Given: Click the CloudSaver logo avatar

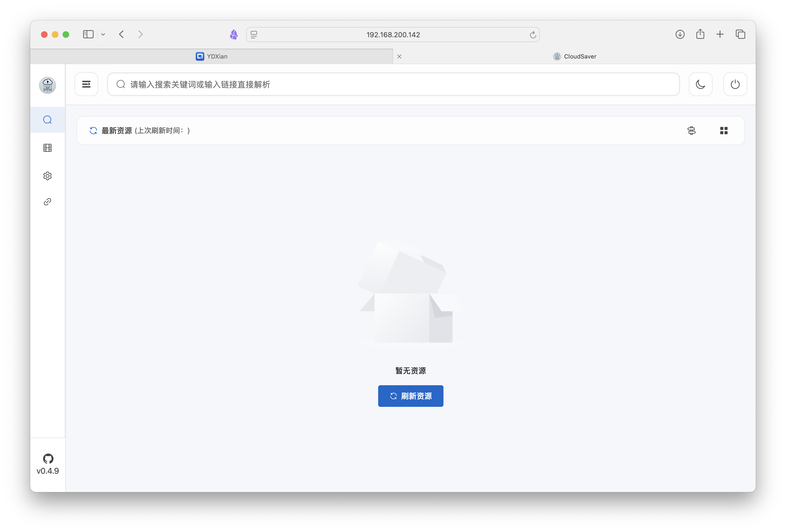Looking at the screenshot, I should pos(47,85).
